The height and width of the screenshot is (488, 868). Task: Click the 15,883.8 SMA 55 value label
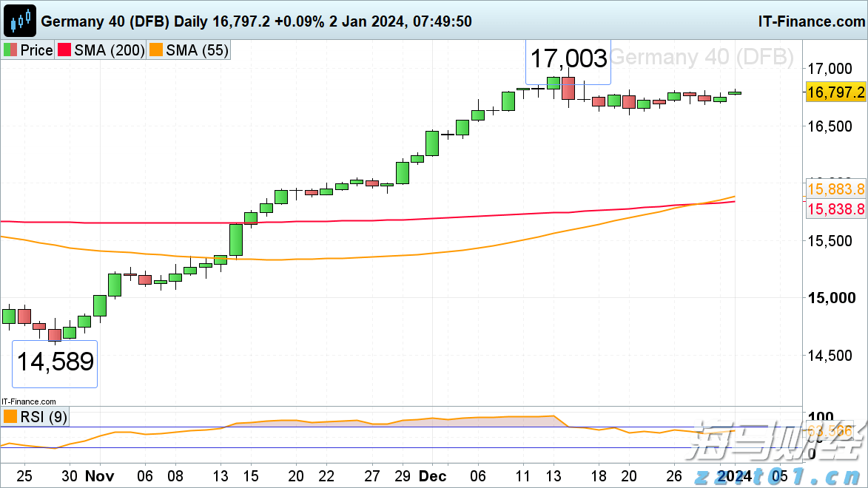coord(835,188)
